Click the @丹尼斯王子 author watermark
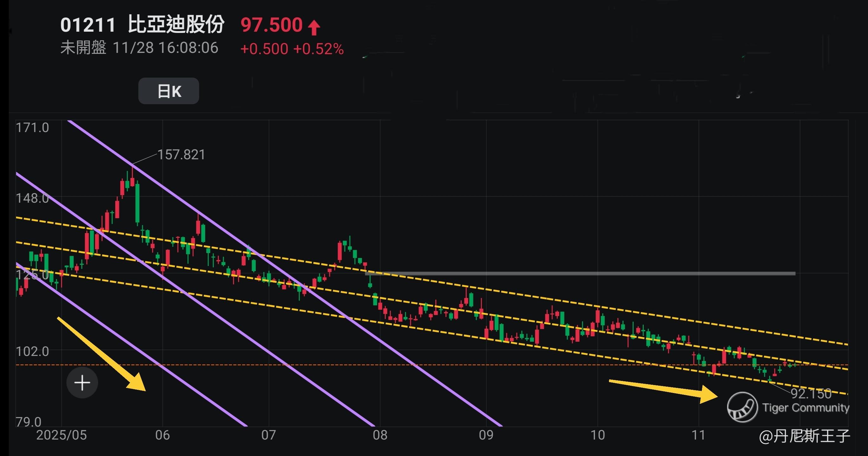 point(805,436)
